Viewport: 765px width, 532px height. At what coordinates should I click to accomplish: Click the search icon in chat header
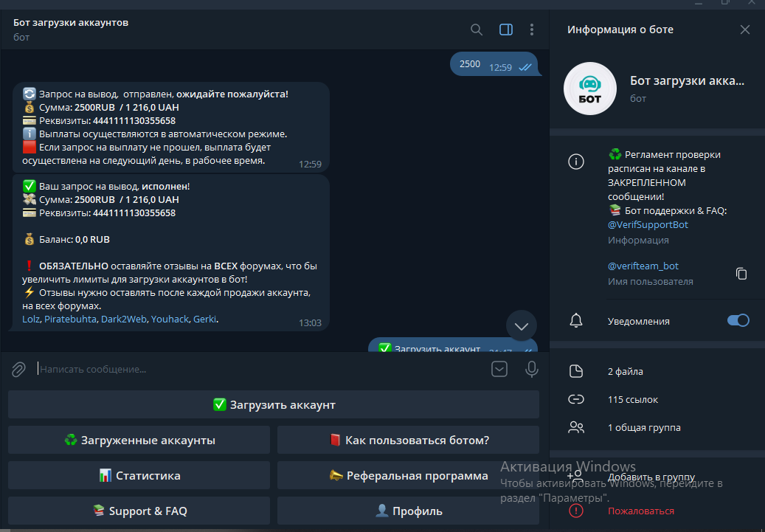tap(477, 30)
